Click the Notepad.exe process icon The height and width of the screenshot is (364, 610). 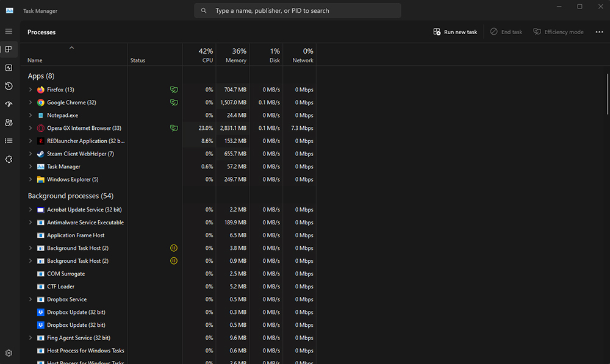[x=40, y=115]
